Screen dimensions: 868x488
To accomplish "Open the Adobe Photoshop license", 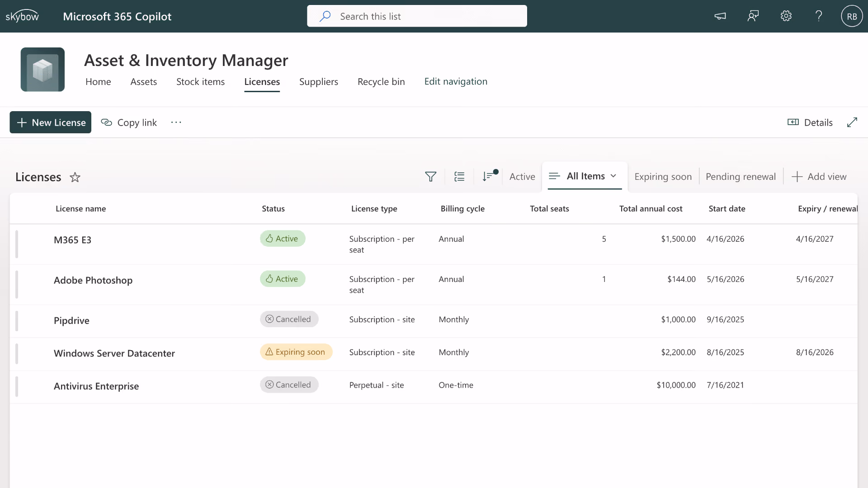I will 93,280.
